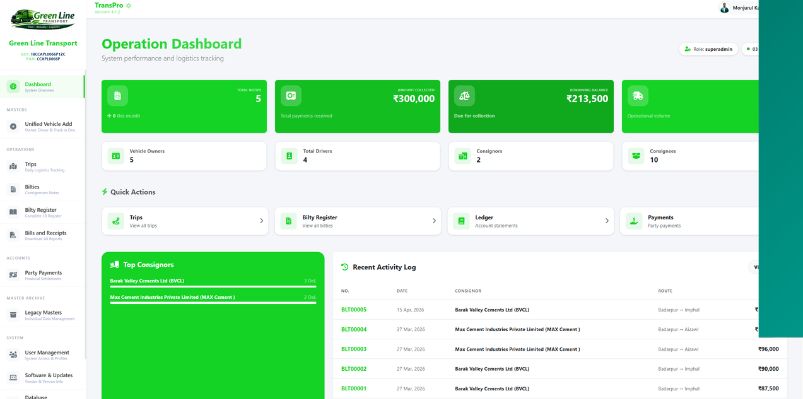Click the balance scale icon on ₹213,500 card
This screenshot has width=803, height=399.
click(464, 96)
